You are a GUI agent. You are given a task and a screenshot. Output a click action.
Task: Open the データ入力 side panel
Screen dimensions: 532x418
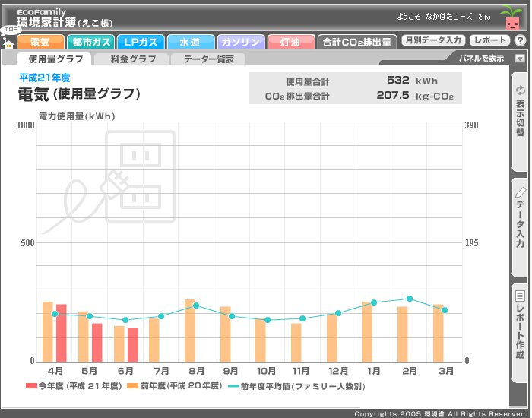520,220
